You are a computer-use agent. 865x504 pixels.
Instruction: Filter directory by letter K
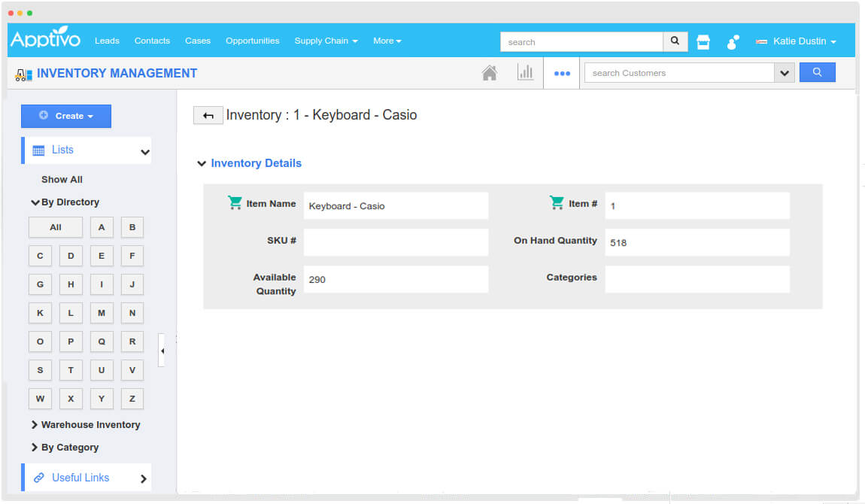pos(40,313)
